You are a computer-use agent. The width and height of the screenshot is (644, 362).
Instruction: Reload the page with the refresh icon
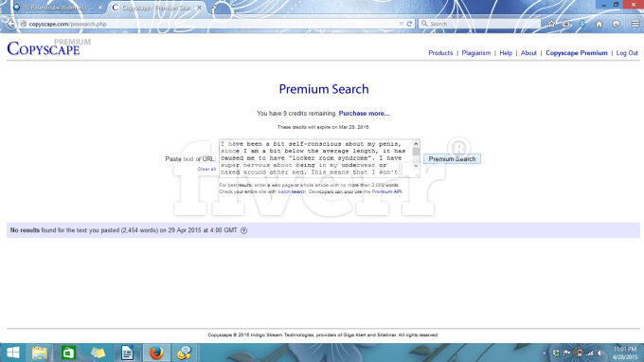(409, 24)
